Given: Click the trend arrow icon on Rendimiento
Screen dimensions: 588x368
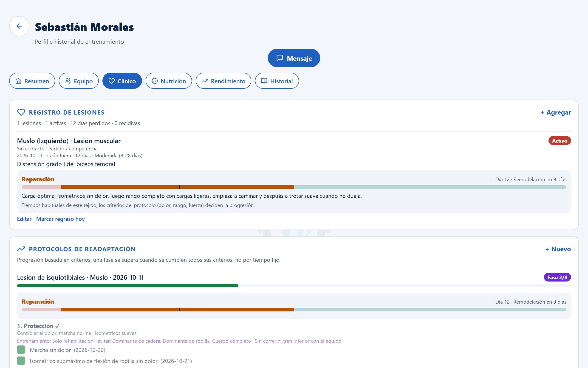Looking at the screenshot, I should tap(205, 81).
